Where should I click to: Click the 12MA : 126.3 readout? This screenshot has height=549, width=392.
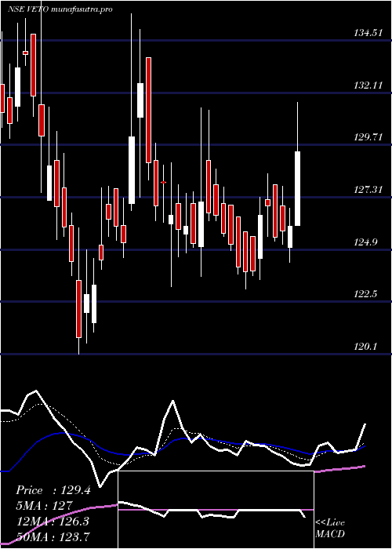coord(53,522)
